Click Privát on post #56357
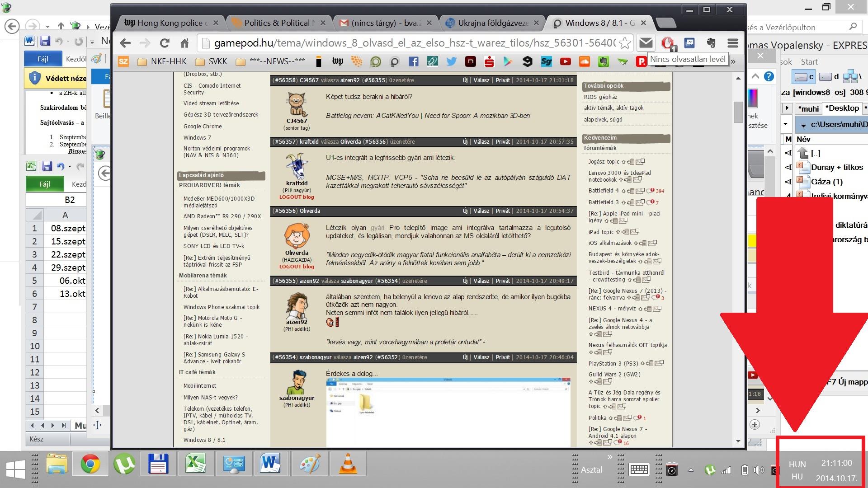This screenshot has height=488, width=868. click(503, 141)
